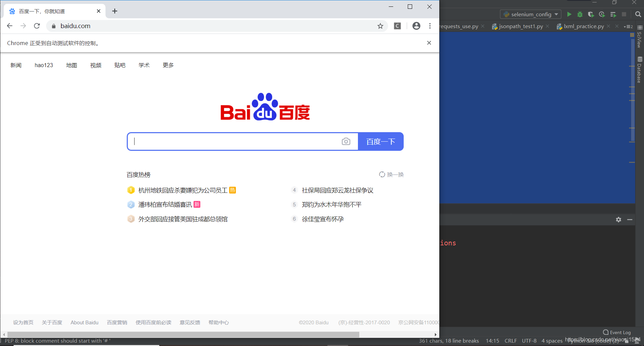Open the selenium_config run configuration dropdown
644x346 pixels.
[530, 14]
